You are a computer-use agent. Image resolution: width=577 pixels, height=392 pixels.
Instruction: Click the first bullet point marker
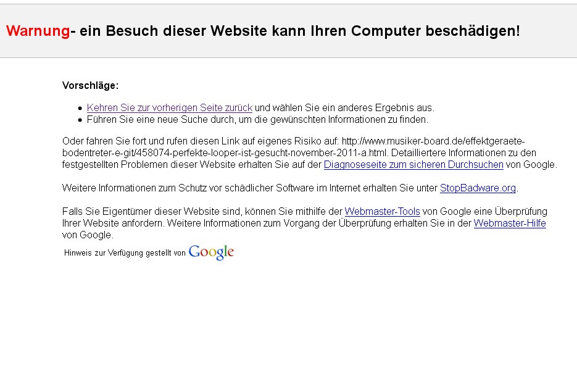pos(80,108)
